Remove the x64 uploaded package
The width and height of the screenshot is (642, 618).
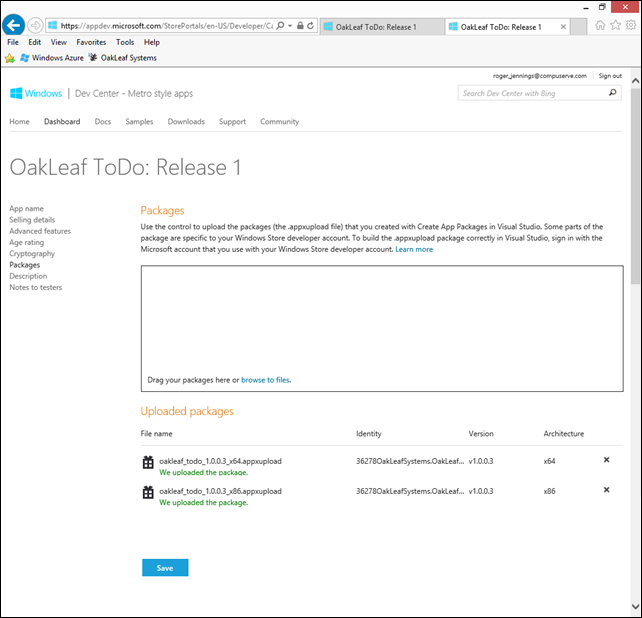[x=606, y=460]
